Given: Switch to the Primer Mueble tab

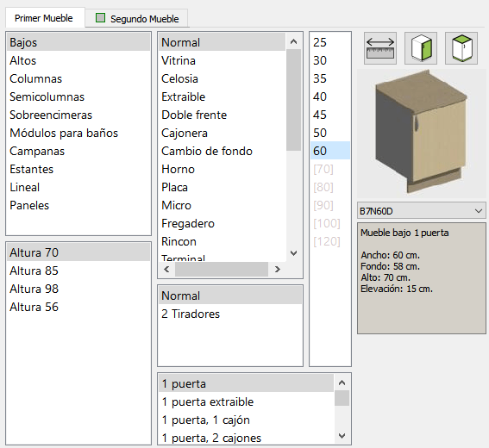Looking at the screenshot, I should pyautogui.click(x=44, y=18).
